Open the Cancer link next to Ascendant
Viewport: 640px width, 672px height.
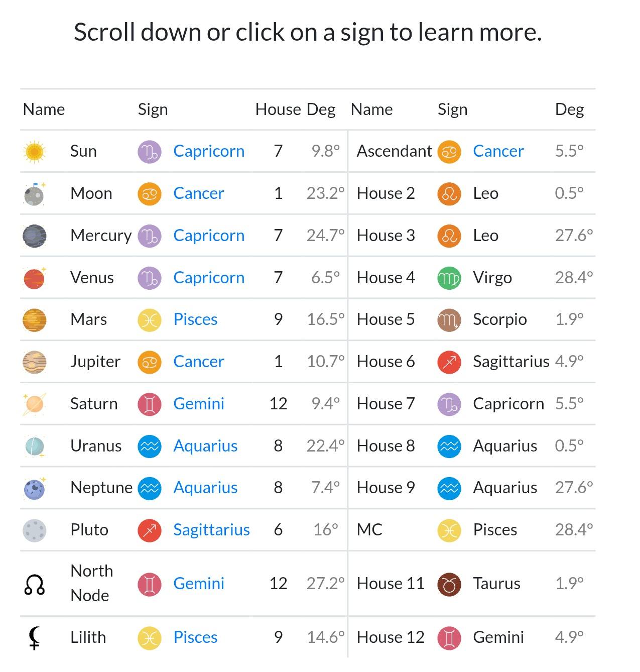[x=498, y=151]
